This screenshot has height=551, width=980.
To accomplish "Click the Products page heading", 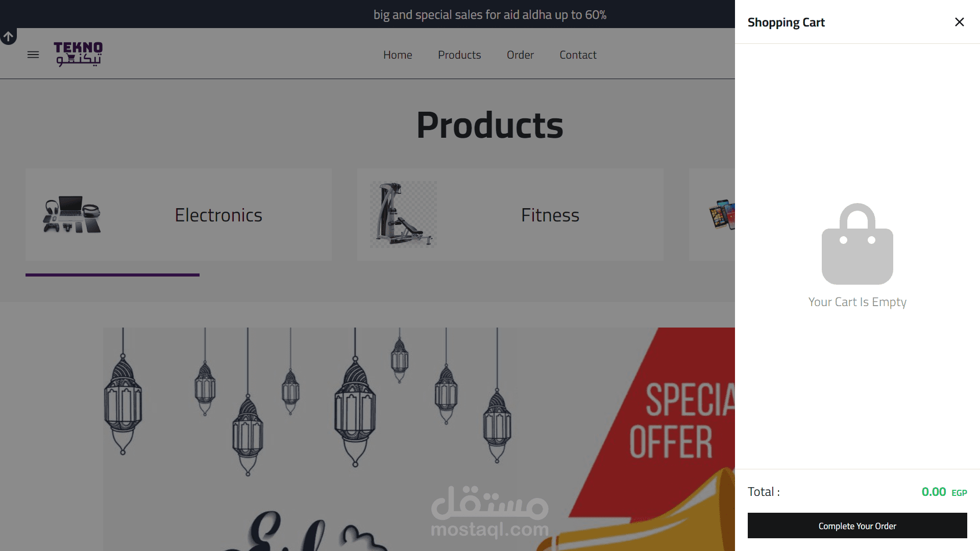I will point(490,125).
